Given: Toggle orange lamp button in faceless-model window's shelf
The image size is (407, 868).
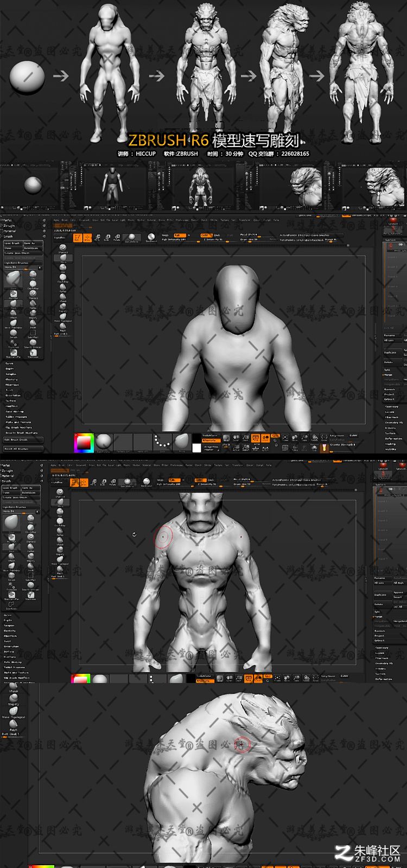Looking at the screenshot, I should pyautogui.click(x=324, y=448).
